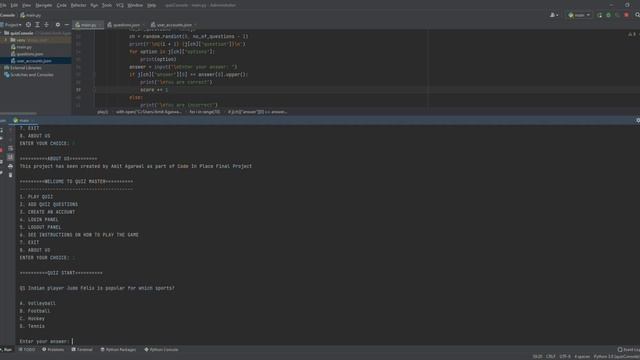Open the Navigate menu
The width and height of the screenshot is (640, 360).
point(44,5)
